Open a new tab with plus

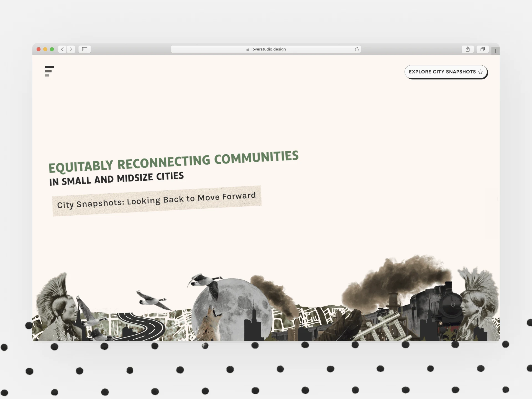coord(495,51)
